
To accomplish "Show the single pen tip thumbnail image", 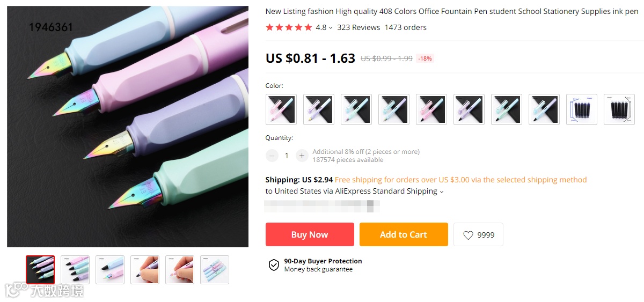I will pyautogui.click(x=110, y=269).
